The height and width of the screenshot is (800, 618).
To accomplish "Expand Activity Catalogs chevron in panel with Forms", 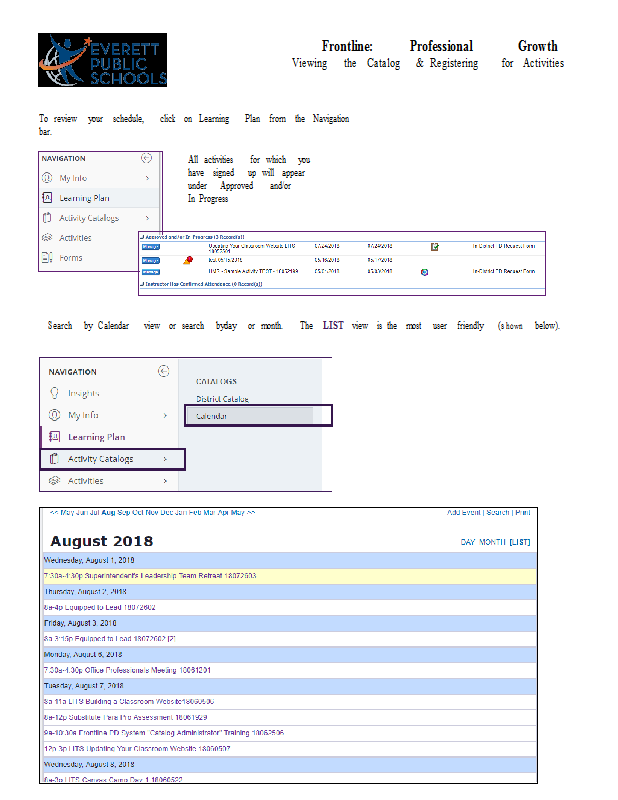I will 147,218.
